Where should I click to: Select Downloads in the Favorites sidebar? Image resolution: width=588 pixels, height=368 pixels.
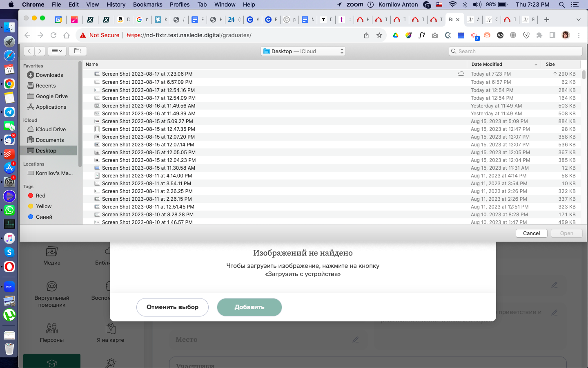pyautogui.click(x=49, y=75)
